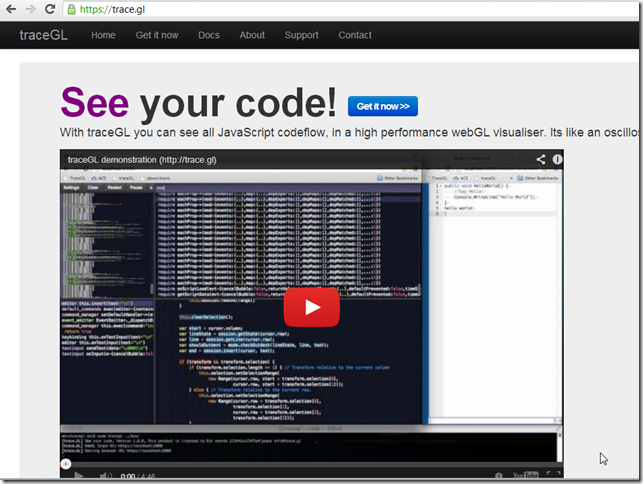Start the video with big red play button
This screenshot has width=643, height=484.
pos(312,307)
